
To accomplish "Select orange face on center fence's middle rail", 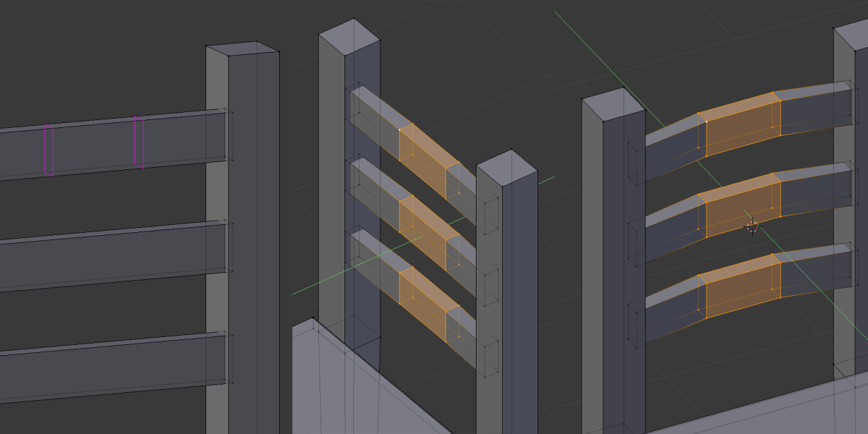I will 423,230.
